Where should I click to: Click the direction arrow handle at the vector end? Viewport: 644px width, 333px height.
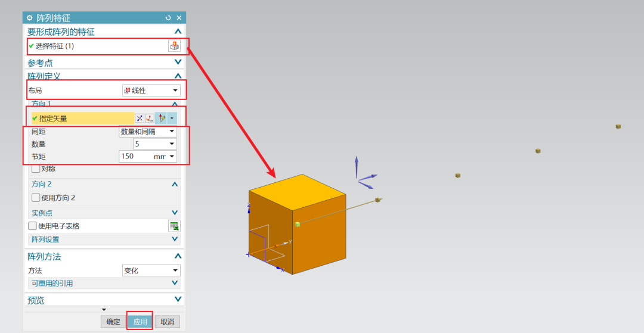point(378,200)
